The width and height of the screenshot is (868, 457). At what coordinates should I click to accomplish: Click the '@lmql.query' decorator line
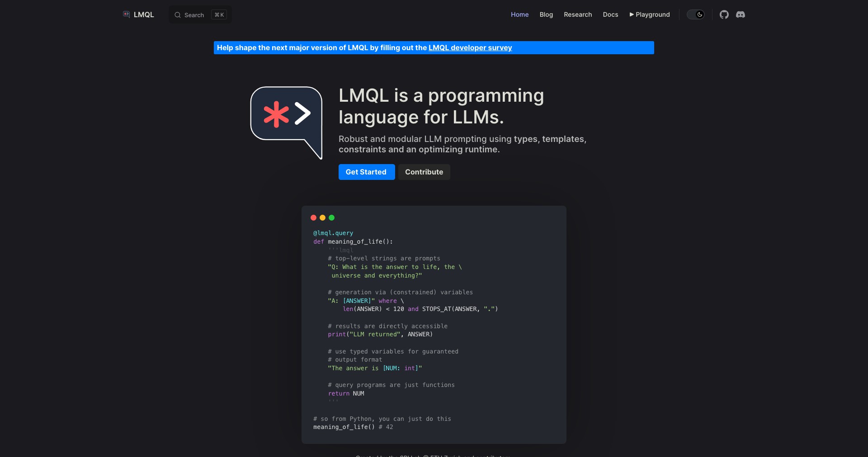(333, 233)
